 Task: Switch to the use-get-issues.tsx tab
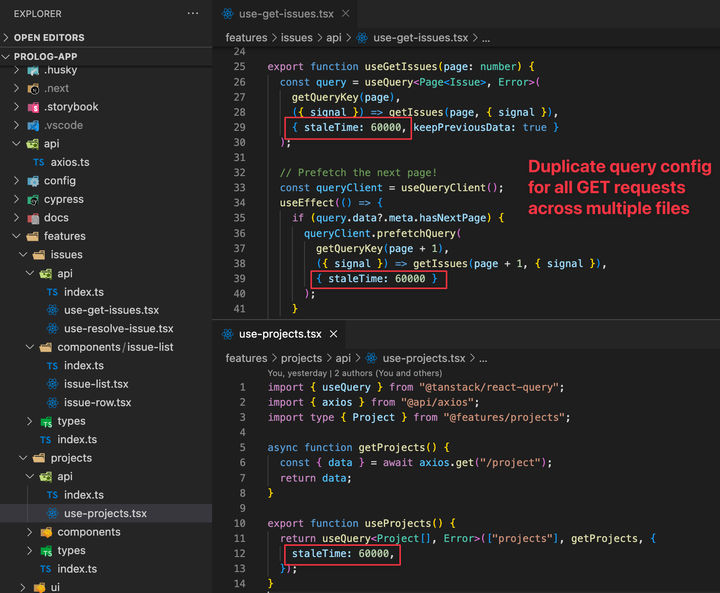[287, 14]
